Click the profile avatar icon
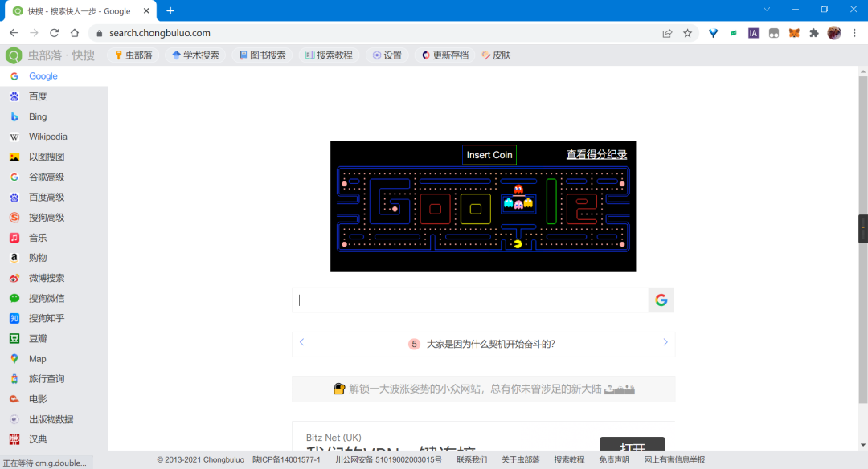Screen dimensions: 868x469 pyautogui.click(x=834, y=33)
